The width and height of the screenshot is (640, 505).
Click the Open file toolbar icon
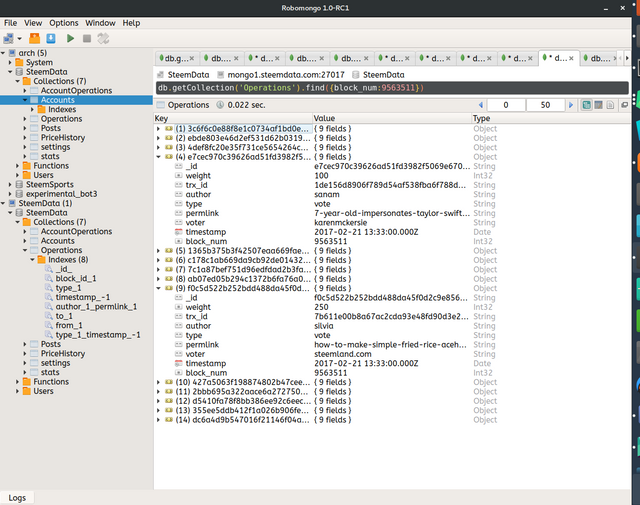click(x=35, y=38)
